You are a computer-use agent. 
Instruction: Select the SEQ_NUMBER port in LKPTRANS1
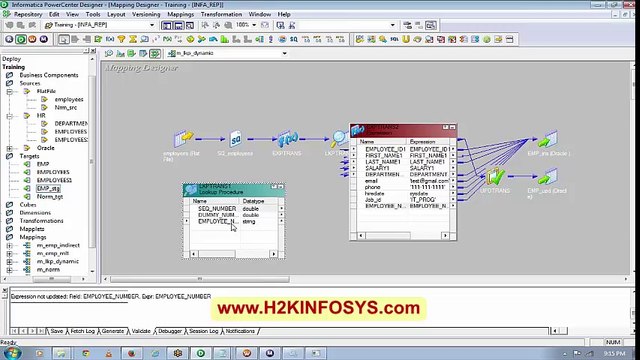[x=217, y=209]
